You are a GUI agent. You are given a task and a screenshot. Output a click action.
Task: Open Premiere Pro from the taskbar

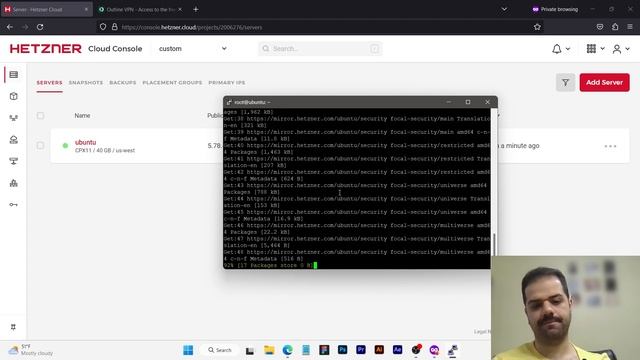coord(361,350)
